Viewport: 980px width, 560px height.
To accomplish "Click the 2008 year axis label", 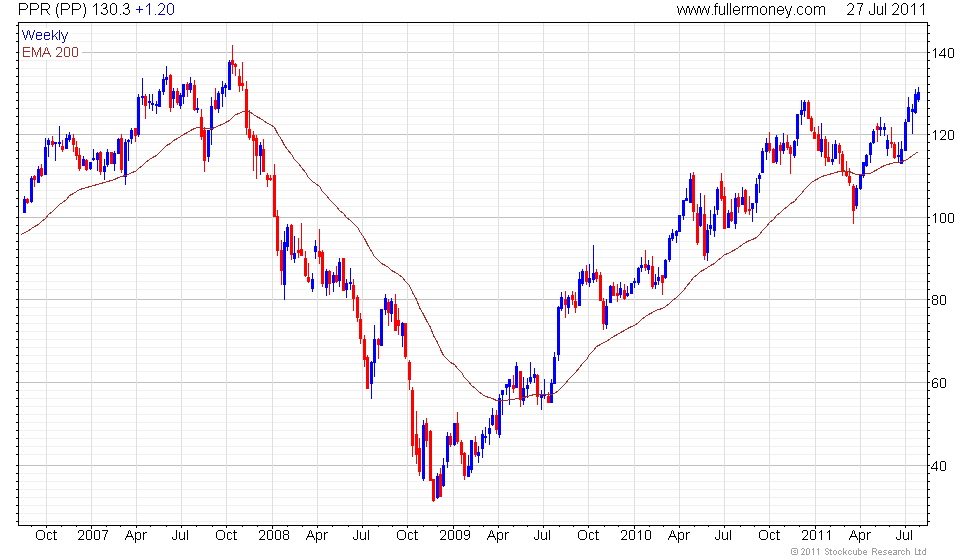I will tap(274, 536).
